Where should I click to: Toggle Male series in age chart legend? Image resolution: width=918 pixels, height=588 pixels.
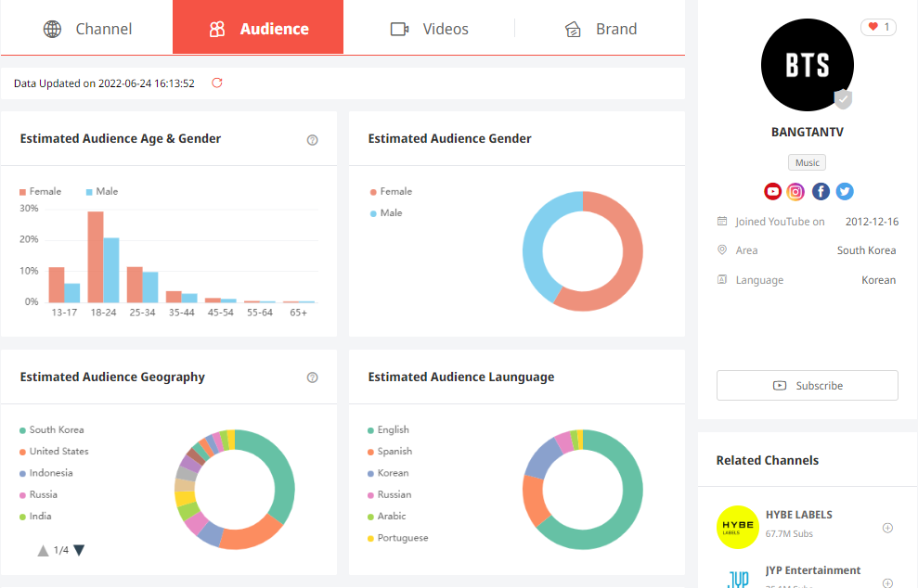point(102,191)
